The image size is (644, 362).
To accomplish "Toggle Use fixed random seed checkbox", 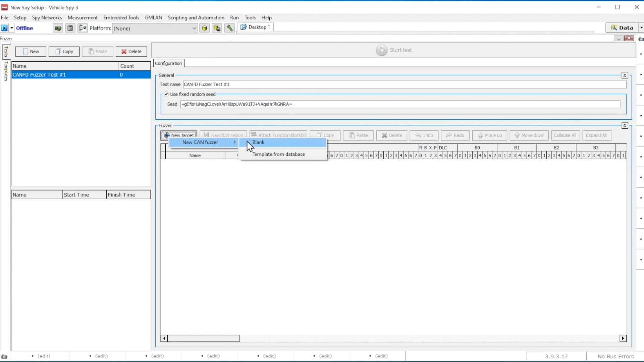I will point(166,94).
